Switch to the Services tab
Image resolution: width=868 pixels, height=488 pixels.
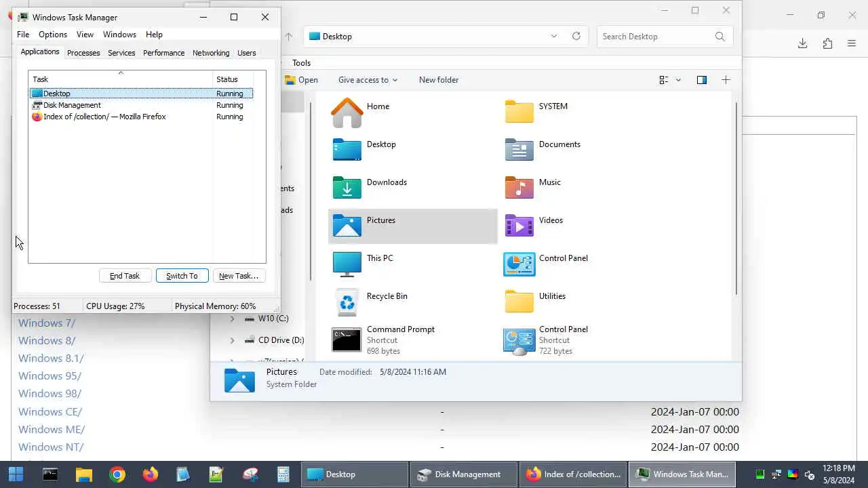click(x=121, y=53)
